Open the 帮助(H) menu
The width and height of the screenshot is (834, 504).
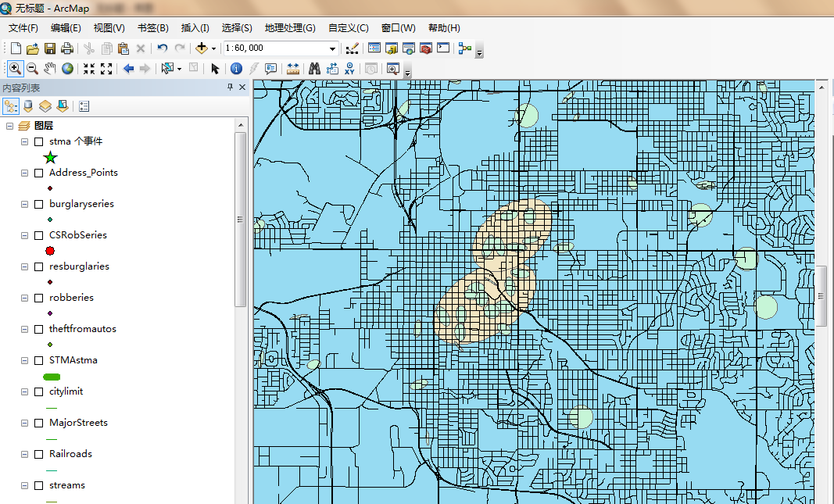click(444, 28)
